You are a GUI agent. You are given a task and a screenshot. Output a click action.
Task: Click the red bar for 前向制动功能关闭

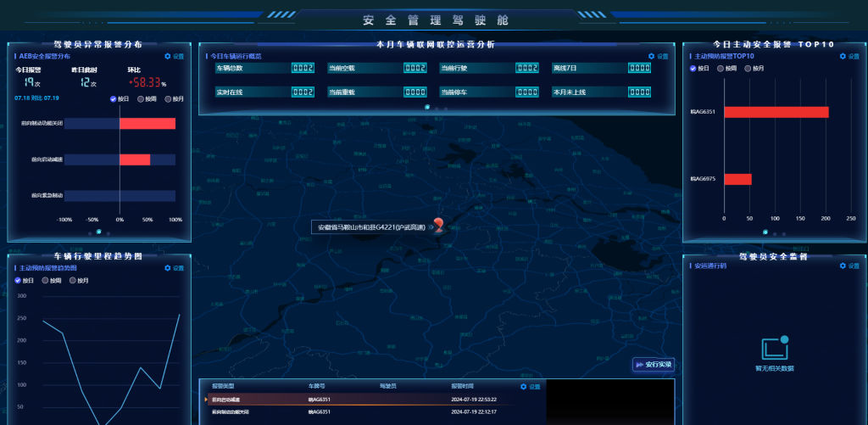[x=147, y=124]
